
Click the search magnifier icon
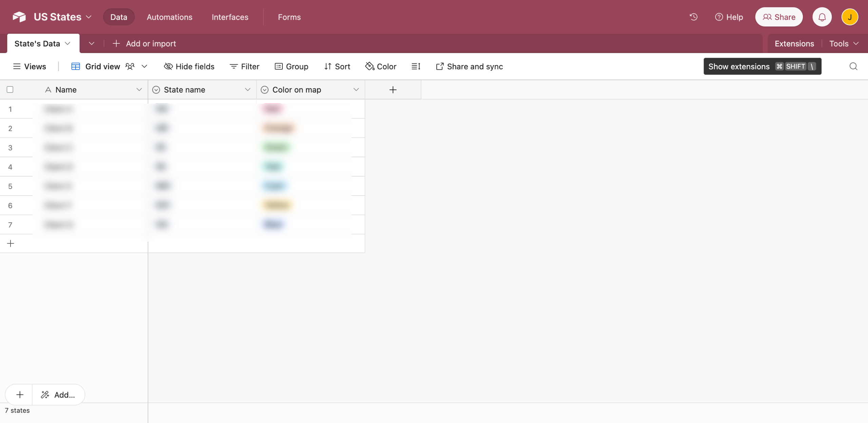click(x=853, y=66)
